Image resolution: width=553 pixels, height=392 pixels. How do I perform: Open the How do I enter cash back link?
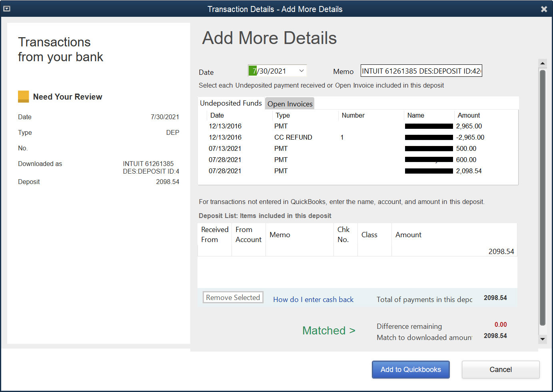click(x=313, y=299)
